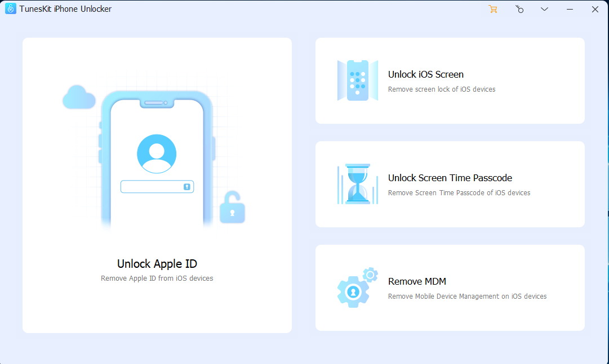Click the user avatar icon on phone
The image size is (609, 364).
157,154
